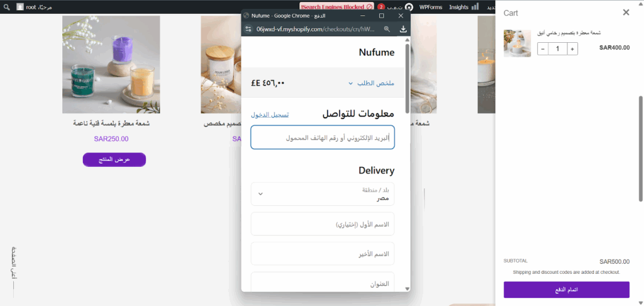The height and width of the screenshot is (306, 644).
Task: Click the "معلومات للتواصل" contact heading
Action: 358,115
